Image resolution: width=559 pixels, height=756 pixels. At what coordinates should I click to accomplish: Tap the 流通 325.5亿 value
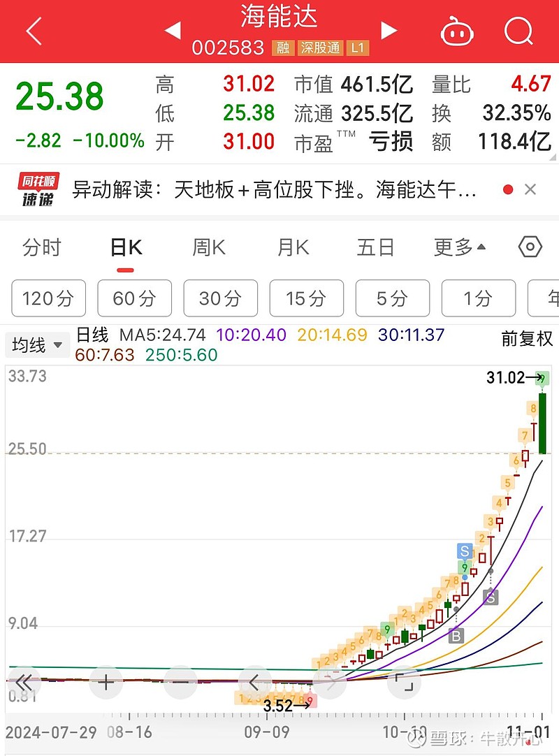tap(377, 113)
